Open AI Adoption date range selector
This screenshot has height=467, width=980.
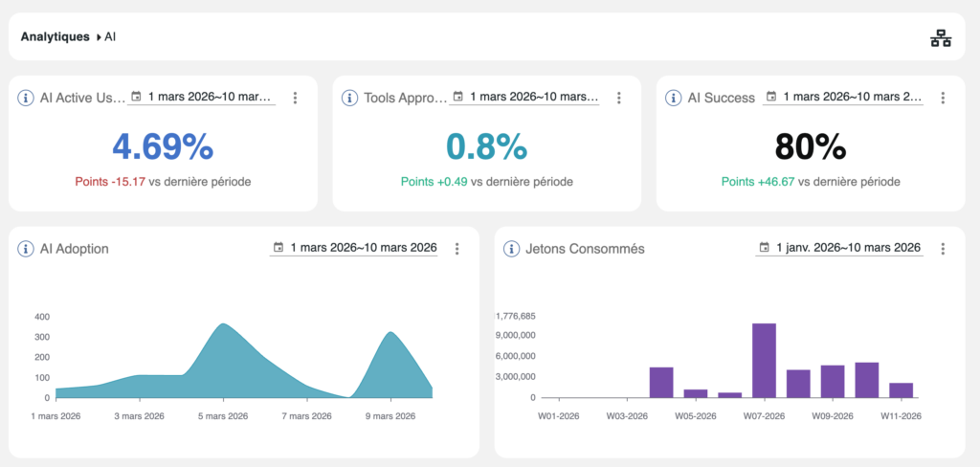pyautogui.click(x=355, y=249)
